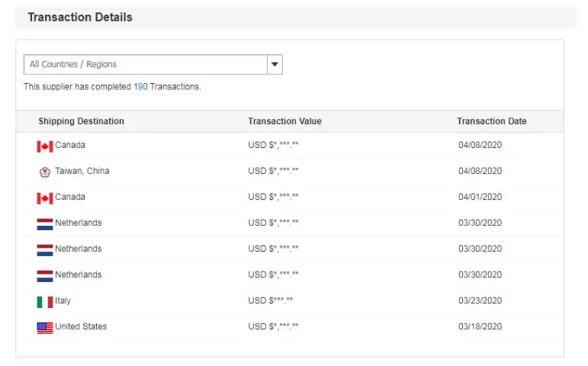Viewport: 588px width, 366px height.
Task: Select the Taiwan, China destination text
Action: [82, 171]
